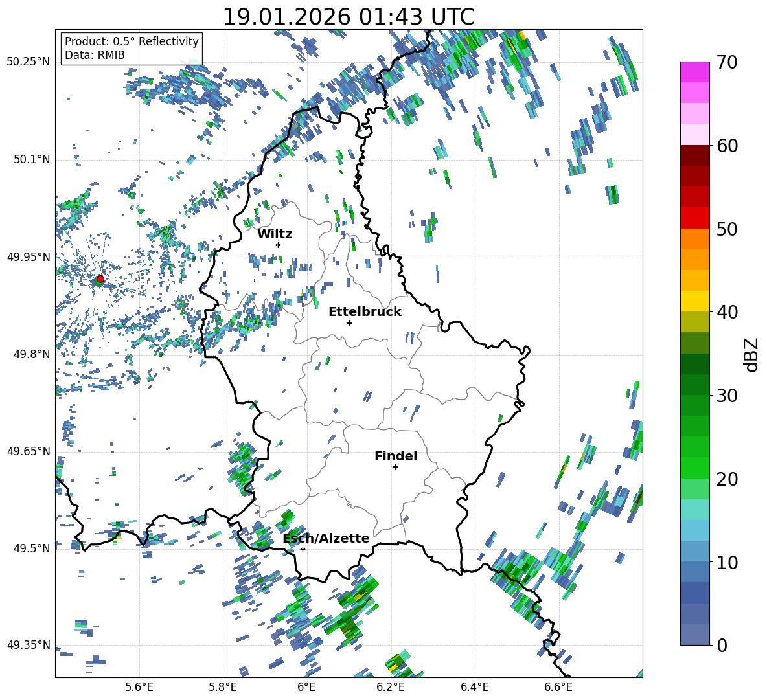This screenshot has height=700, width=767.
Task: Click the latitude label 49.35°N
Action: (x=29, y=645)
